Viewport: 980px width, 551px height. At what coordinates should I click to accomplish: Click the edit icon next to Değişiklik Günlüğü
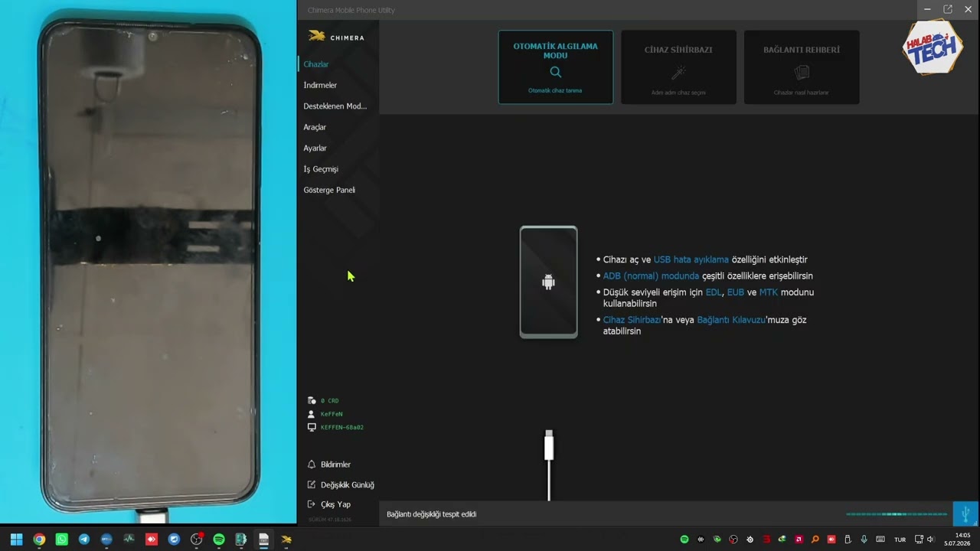(312, 484)
